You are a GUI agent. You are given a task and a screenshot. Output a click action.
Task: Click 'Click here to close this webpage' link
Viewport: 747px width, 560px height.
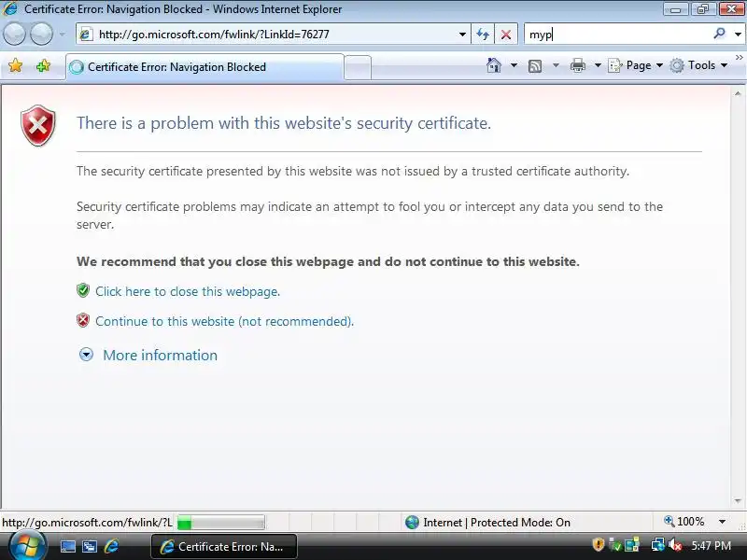188,291
